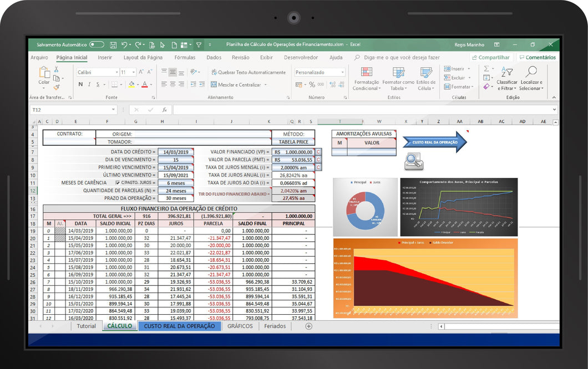Copy the selection with the copy icon
The image size is (588, 369).
coord(56,78)
